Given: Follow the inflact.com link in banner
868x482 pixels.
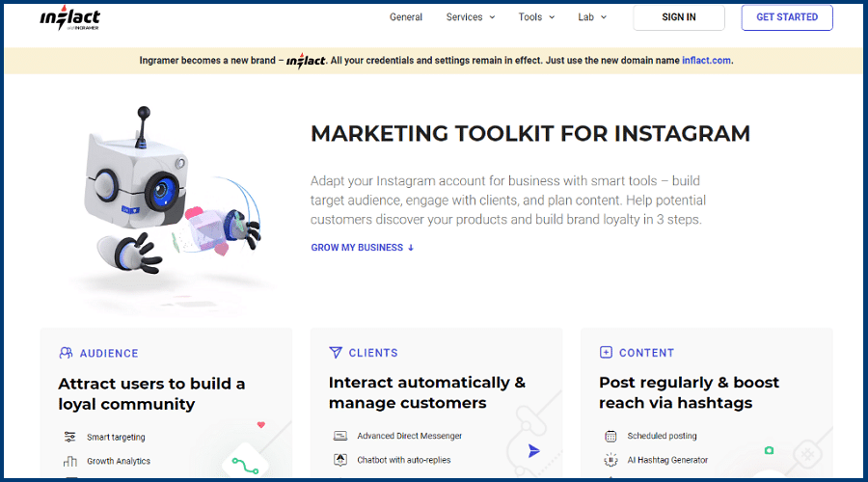Looking at the screenshot, I should (706, 61).
